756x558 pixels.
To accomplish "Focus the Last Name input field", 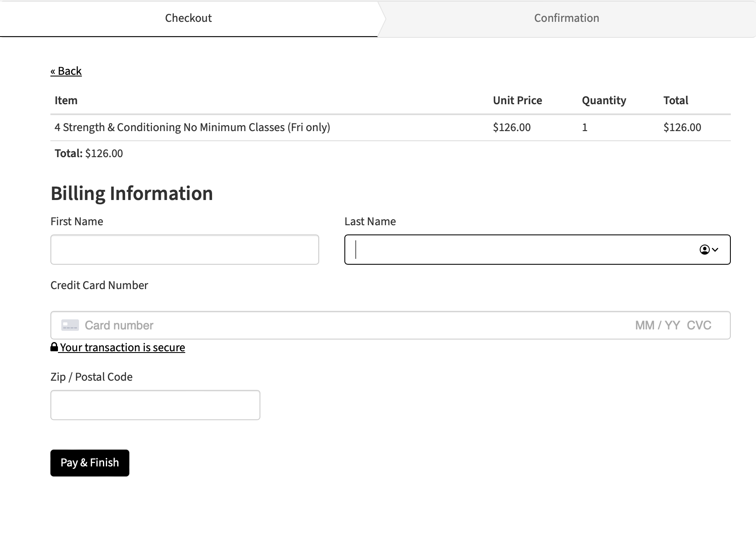I will coord(538,250).
